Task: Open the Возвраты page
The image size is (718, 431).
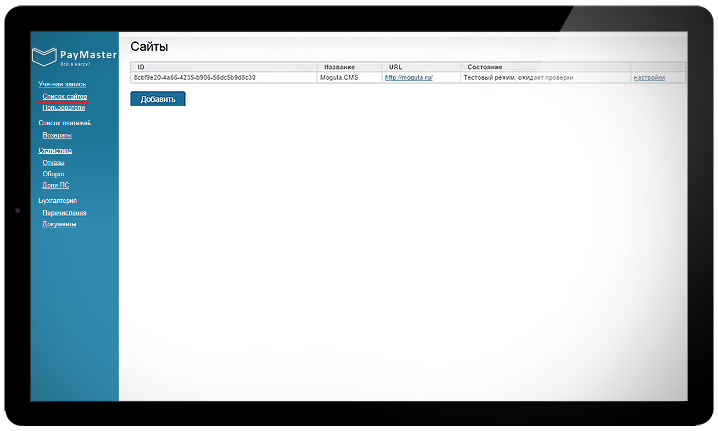Action: (57, 134)
